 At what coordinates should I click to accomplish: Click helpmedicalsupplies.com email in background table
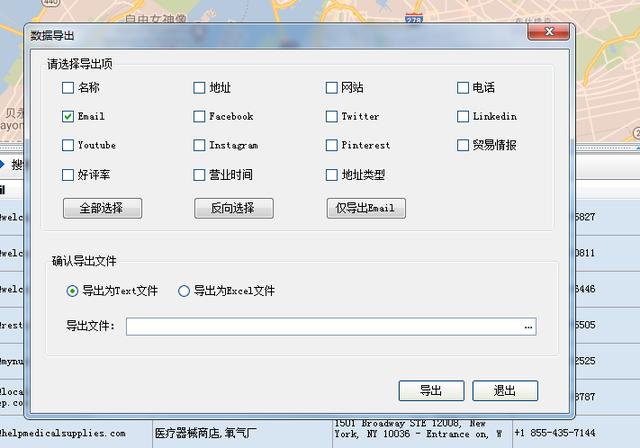tap(62, 433)
